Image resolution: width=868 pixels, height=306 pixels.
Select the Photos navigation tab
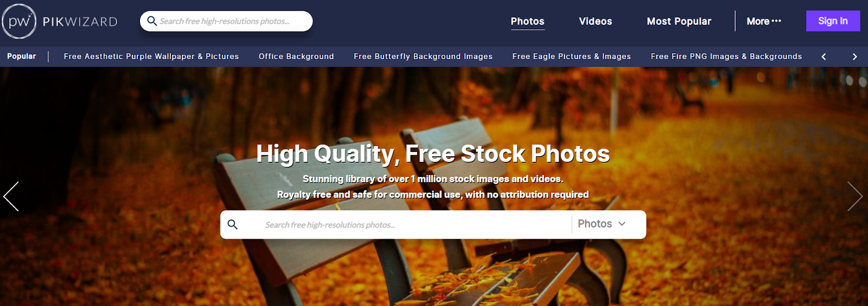527,21
